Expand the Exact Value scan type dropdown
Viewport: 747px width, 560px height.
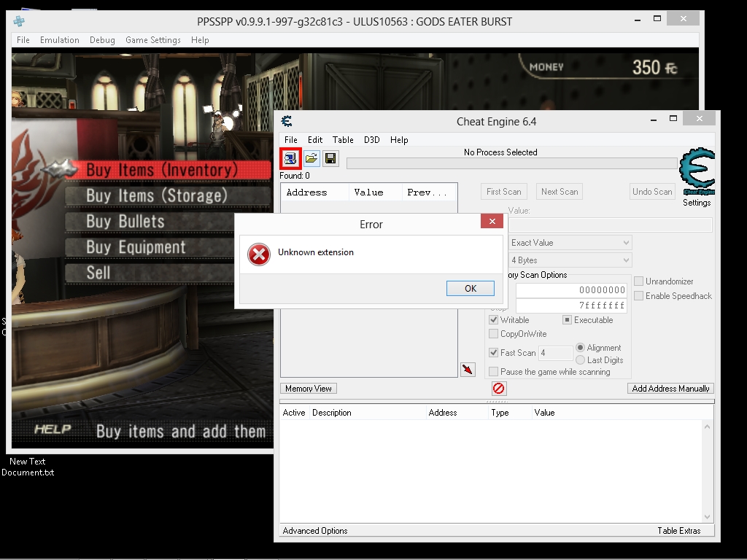pyautogui.click(x=570, y=243)
